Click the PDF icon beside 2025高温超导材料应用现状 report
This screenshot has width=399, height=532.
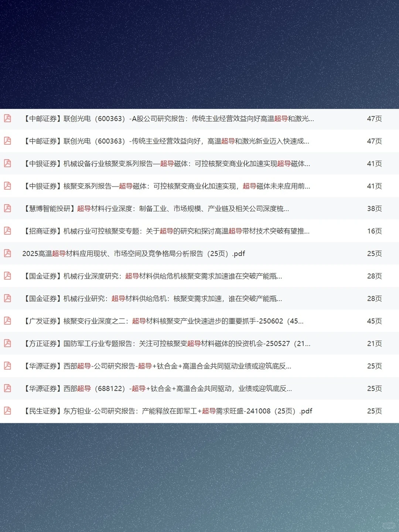point(7,254)
